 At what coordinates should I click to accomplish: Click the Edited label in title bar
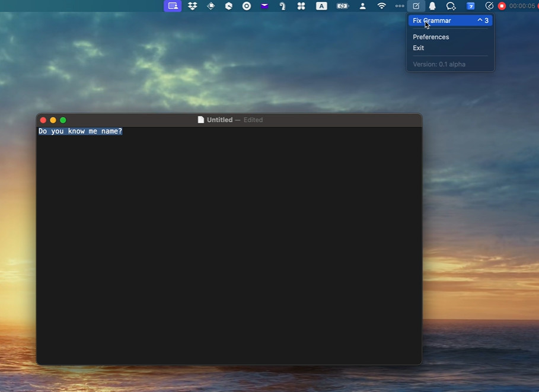pos(253,120)
